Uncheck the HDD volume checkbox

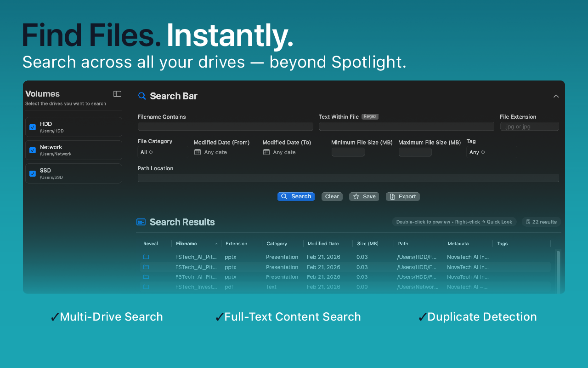click(x=33, y=127)
